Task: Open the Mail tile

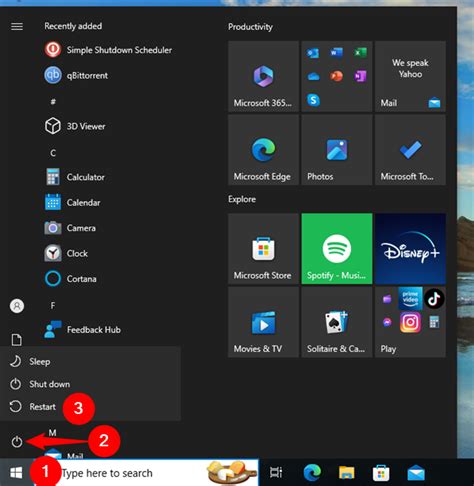Action: (x=410, y=76)
